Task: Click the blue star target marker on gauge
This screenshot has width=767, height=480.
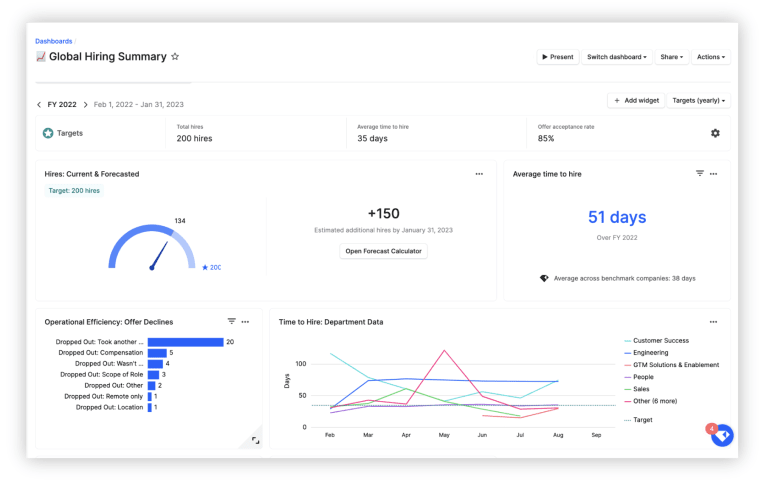Action: [x=205, y=267]
